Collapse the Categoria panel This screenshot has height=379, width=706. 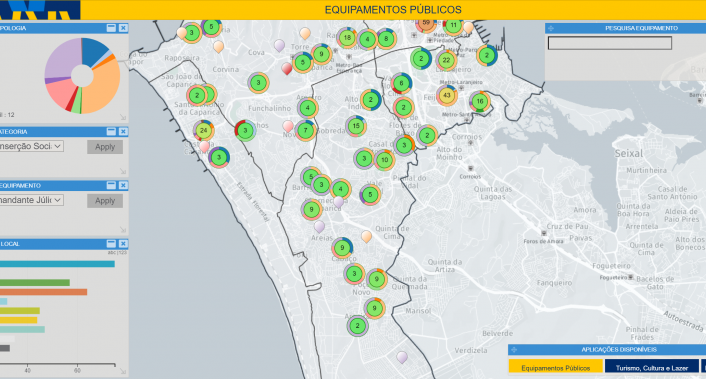(x=111, y=131)
